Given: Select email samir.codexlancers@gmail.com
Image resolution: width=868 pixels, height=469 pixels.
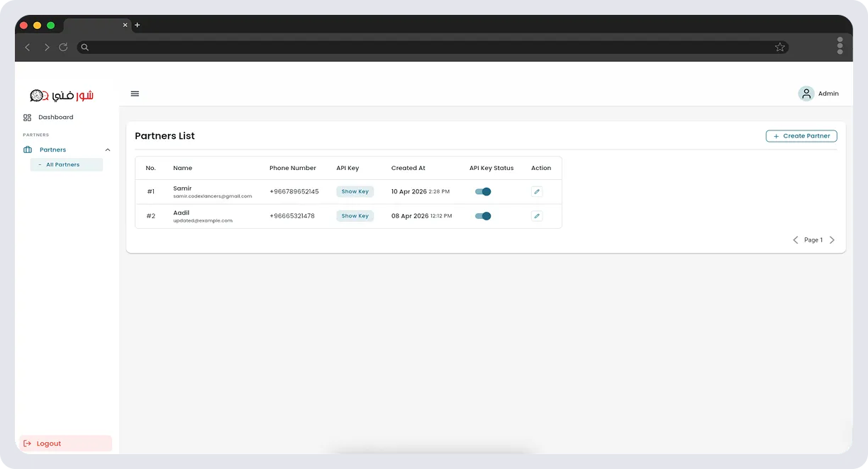Looking at the screenshot, I should [x=213, y=196].
